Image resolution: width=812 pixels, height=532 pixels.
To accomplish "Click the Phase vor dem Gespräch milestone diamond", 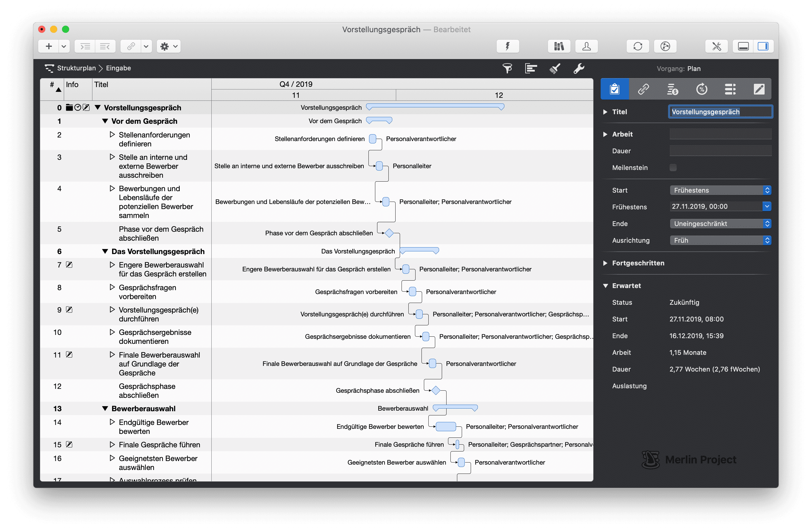I will 389,233.
